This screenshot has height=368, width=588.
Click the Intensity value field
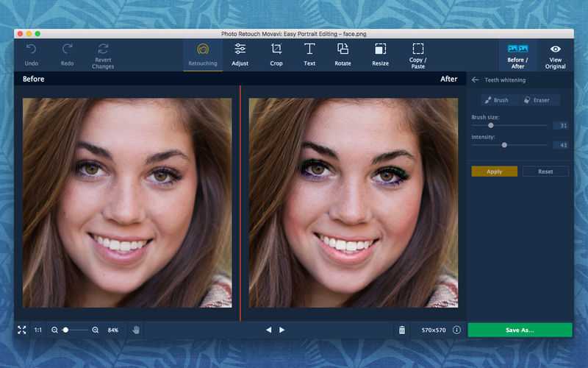[561, 145]
